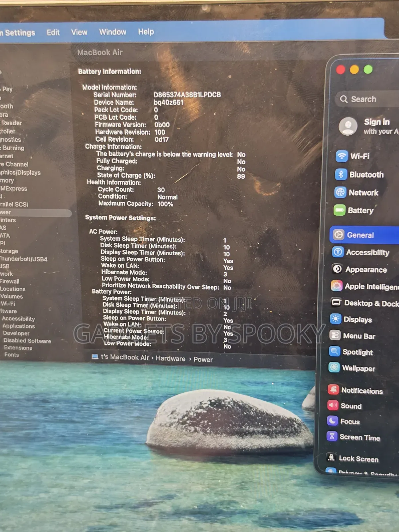Open the Screen Time hourglass icon
This screenshot has width=399, height=532.
click(332, 436)
